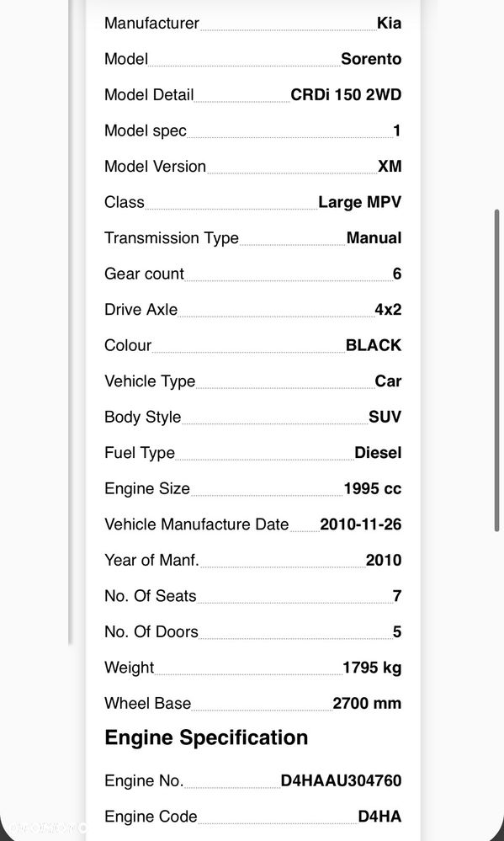Tap the Gear count label
504x841 pixels.
coord(144,274)
